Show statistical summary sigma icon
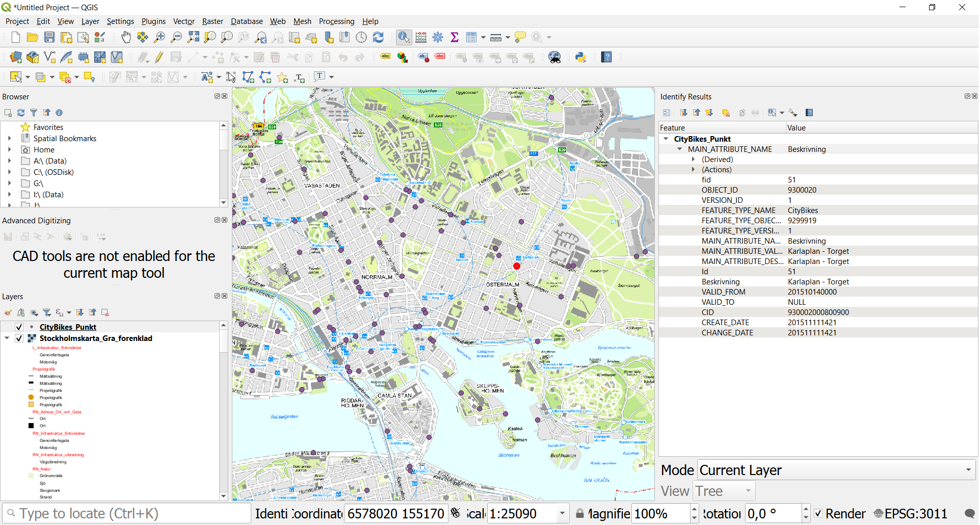This screenshot has width=980, height=525. coord(455,37)
